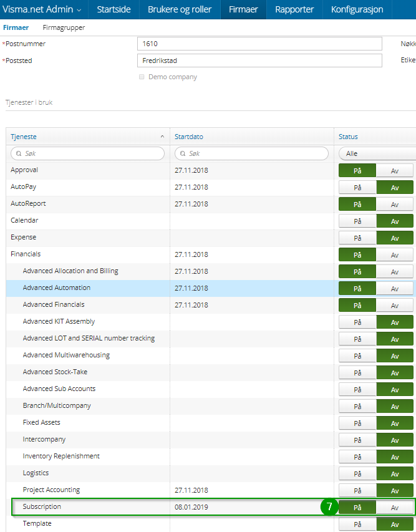Screen dimensions: 416x532
Task: Enable Expense with På button
Action: pos(357,238)
